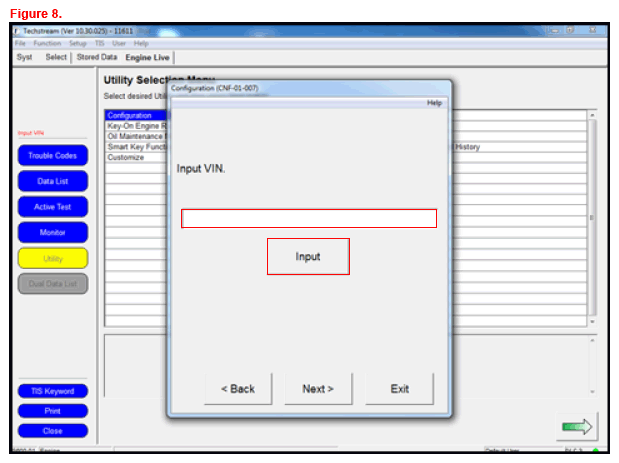Open the Function menu
Image resolution: width=619 pixels, height=463 pixels.
(x=47, y=43)
